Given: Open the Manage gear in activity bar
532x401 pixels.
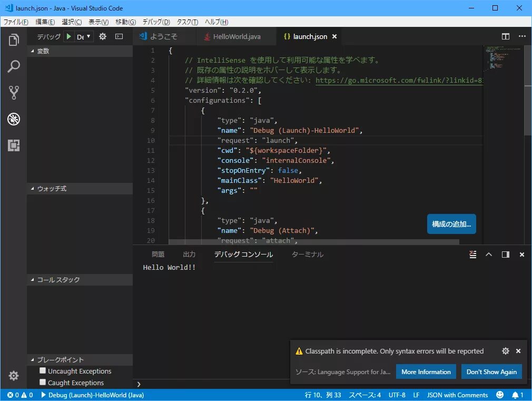Looking at the screenshot, I should [14, 376].
